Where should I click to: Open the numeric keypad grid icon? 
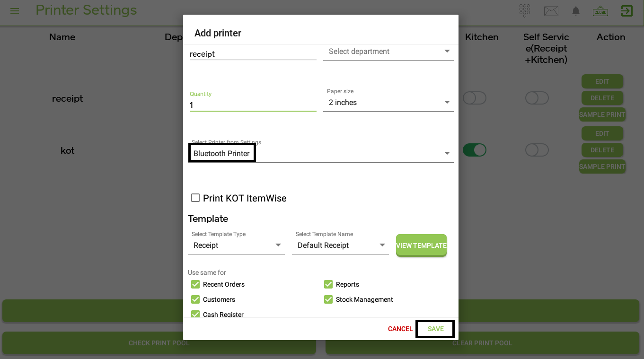tap(524, 10)
